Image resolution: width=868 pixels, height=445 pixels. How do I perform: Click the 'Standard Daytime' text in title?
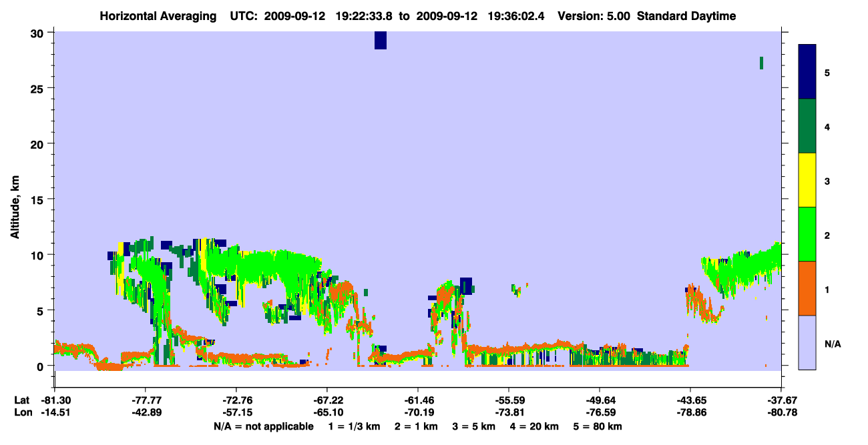click(x=686, y=16)
